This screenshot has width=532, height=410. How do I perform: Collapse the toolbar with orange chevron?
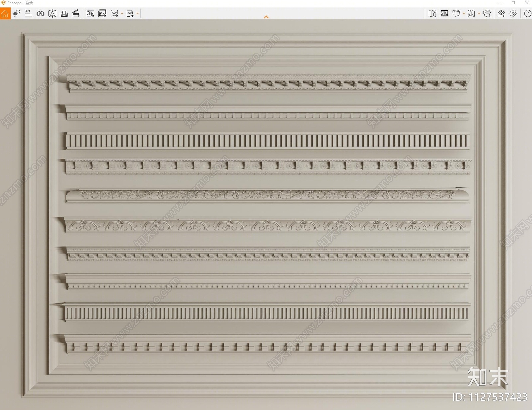point(266,17)
